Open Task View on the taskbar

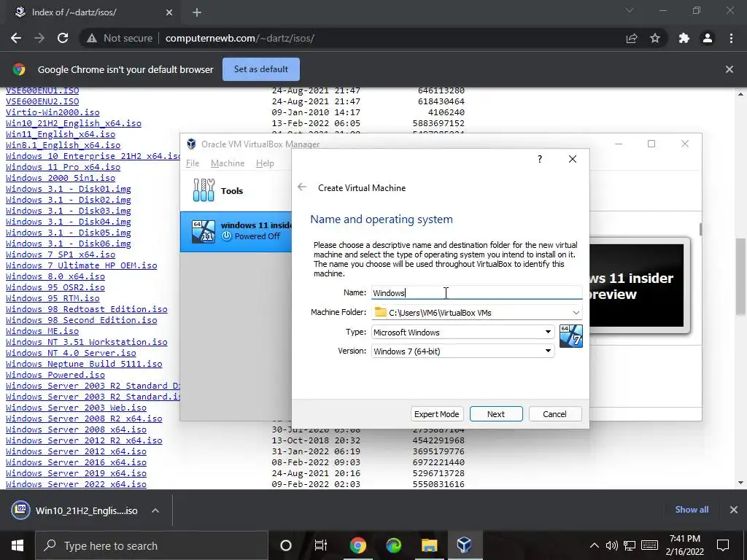point(321,545)
